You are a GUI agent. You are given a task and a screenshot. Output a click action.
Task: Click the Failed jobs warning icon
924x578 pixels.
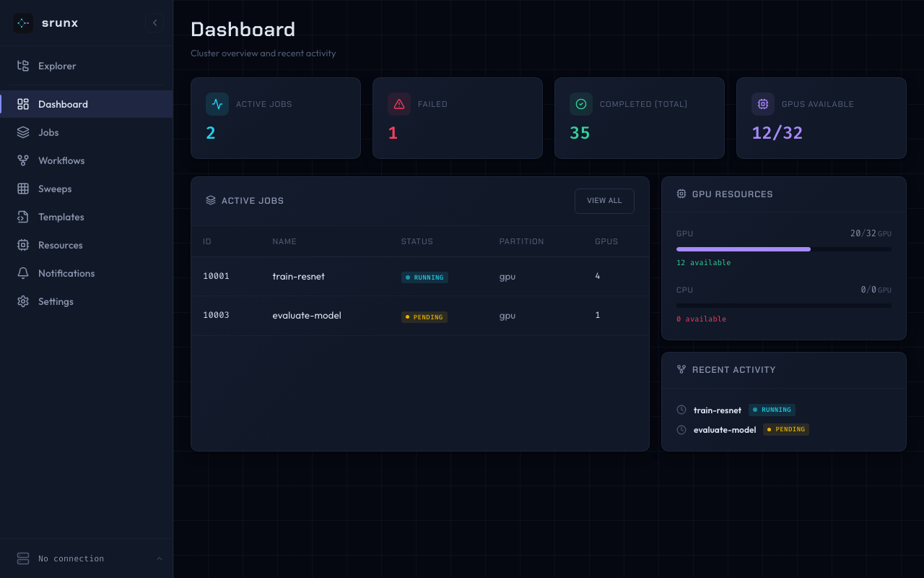(399, 104)
